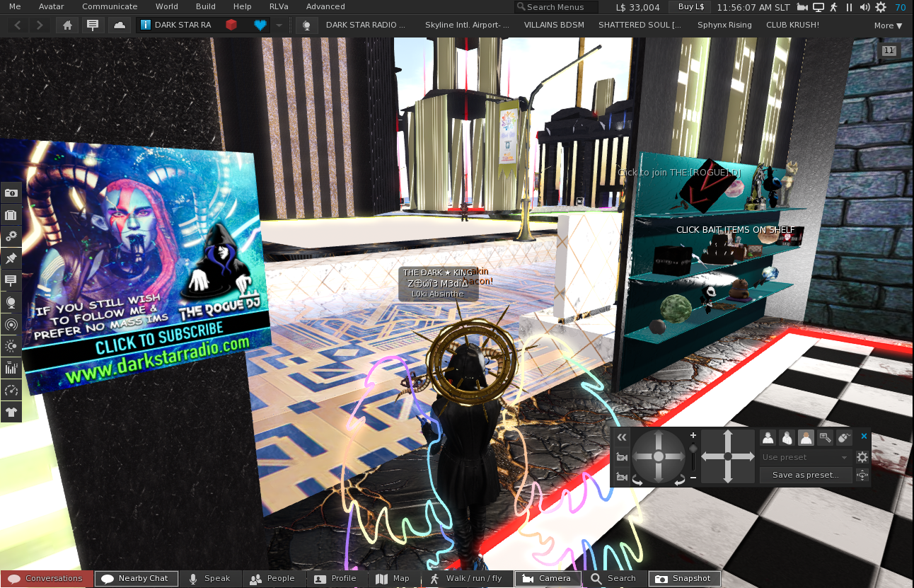Image resolution: width=914 pixels, height=588 pixels.
Task: Toggle the Walk / run / fly button
Action: [465, 579]
